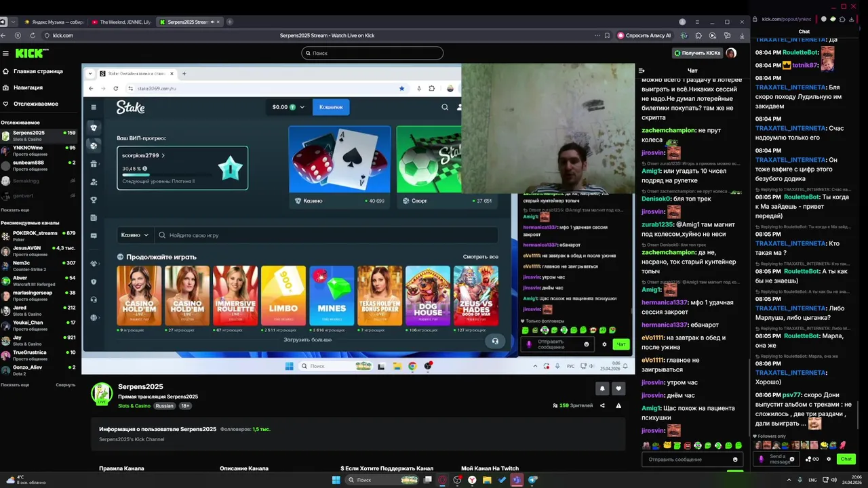Viewport: 868px width, 488px height.
Task: Open Stake support headset icon
Action: pos(495,341)
